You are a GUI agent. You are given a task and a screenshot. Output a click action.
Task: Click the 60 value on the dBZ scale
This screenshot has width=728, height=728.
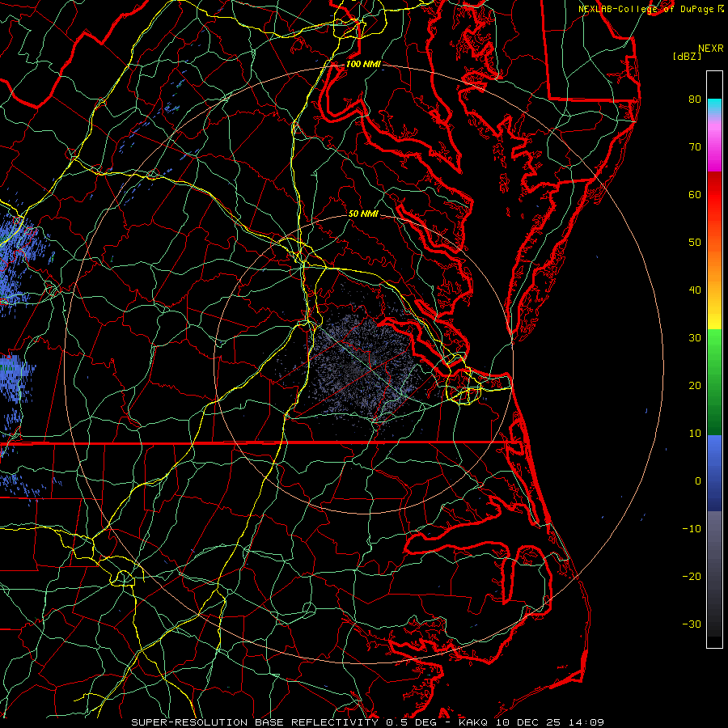[x=695, y=194]
